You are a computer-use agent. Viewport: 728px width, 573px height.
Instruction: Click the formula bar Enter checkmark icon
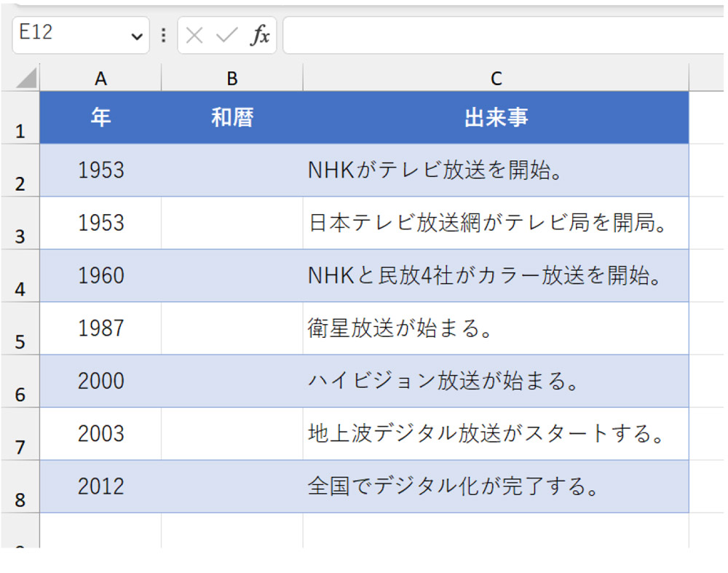pos(226,35)
